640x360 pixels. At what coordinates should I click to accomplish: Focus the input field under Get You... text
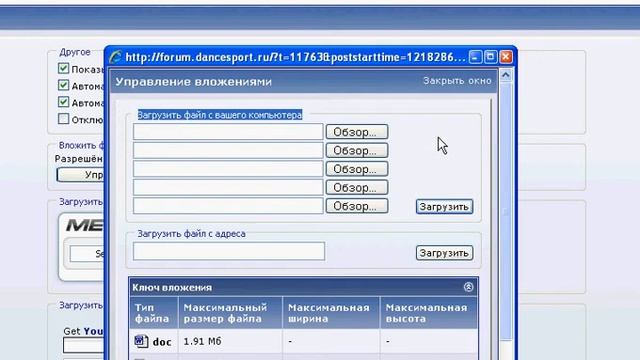tap(83, 345)
